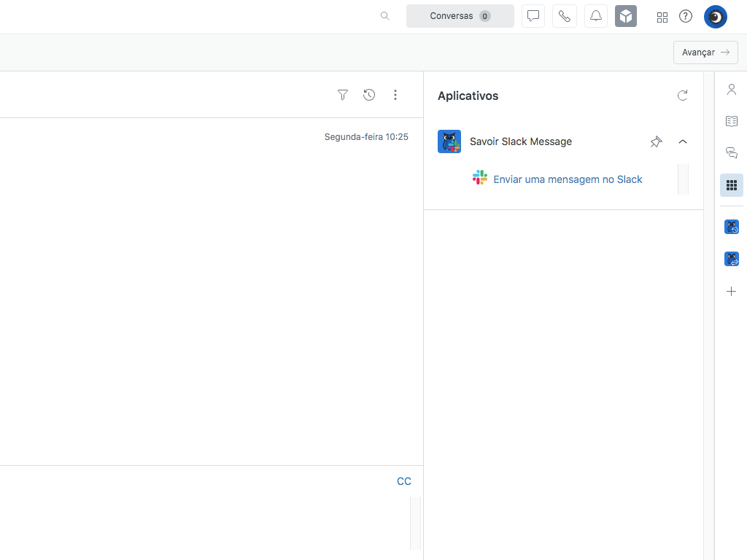Open the conversation filter funnel
747x560 pixels.
(343, 95)
